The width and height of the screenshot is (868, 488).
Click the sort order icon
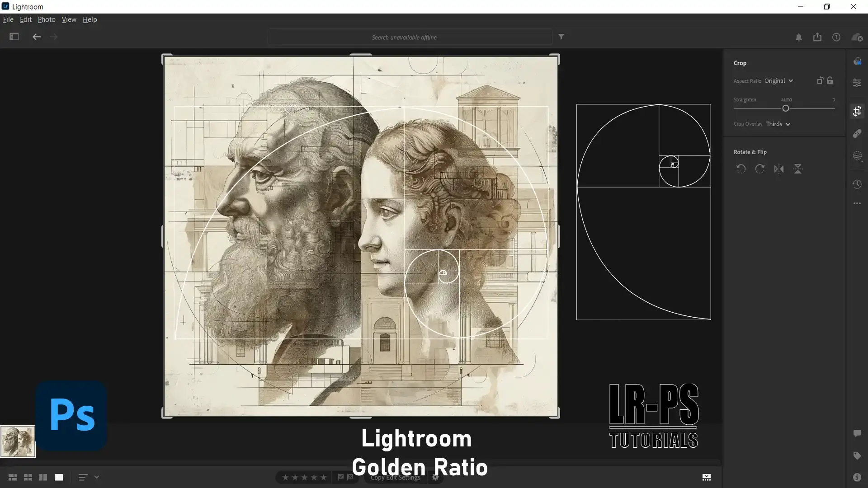pos(83,477)
